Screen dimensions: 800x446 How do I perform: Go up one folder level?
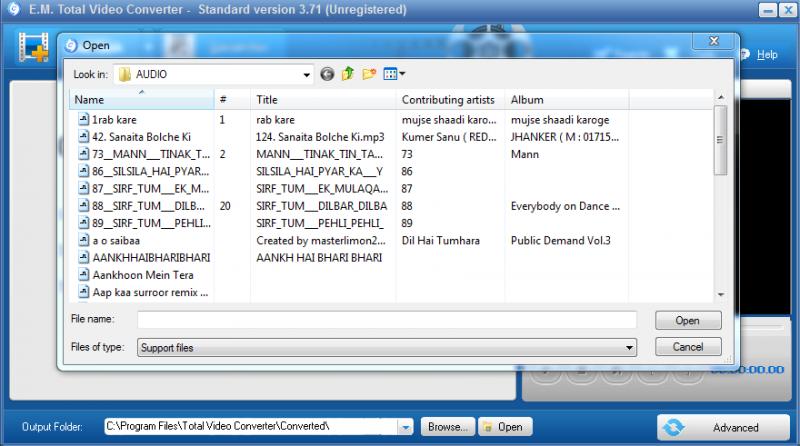[348, 74]
